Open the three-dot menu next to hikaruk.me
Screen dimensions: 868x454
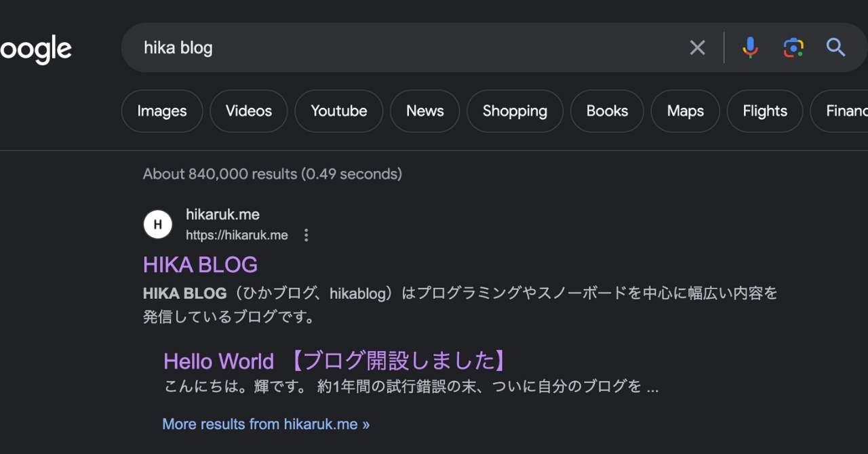tap(307, 235)
